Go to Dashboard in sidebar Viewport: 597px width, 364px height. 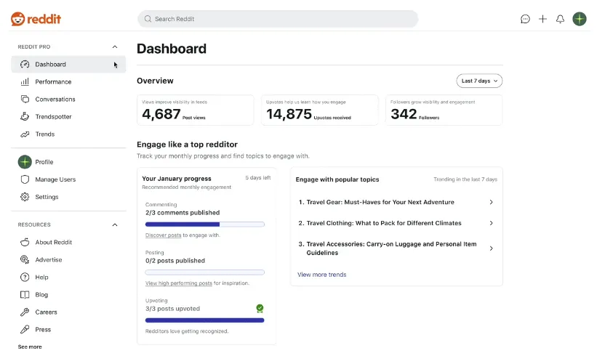(x=68, y=64)
